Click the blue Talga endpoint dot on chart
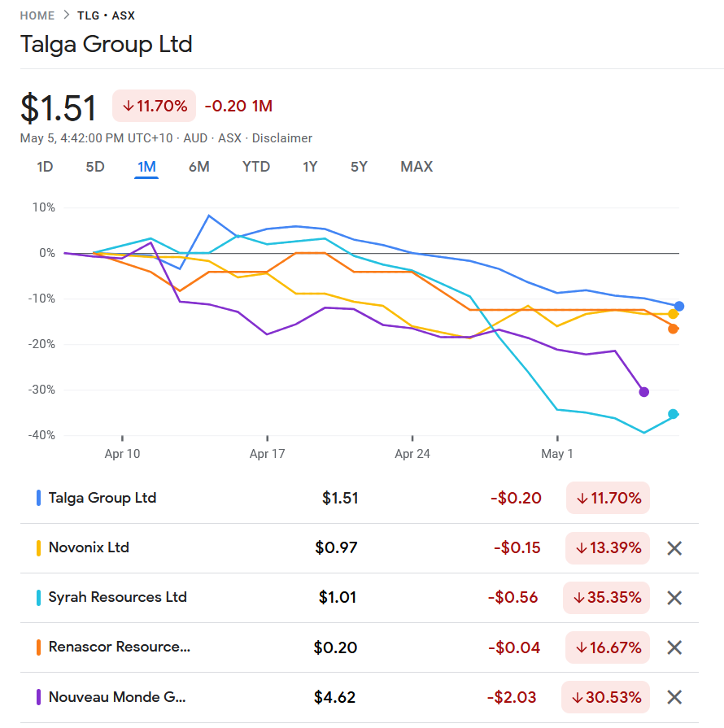Viewport: 724px width, 728px height. (x=679, y=307)
